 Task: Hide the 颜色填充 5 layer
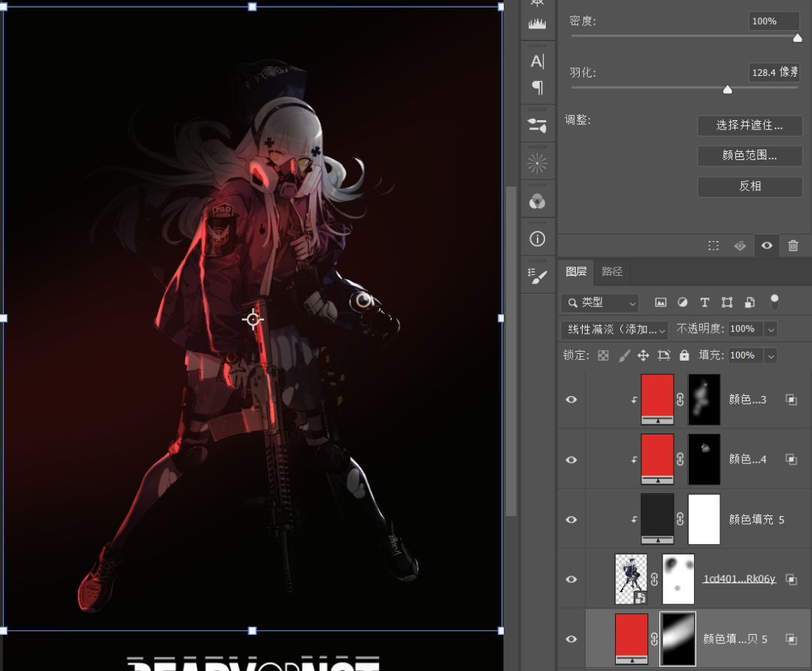coord(571,519)
